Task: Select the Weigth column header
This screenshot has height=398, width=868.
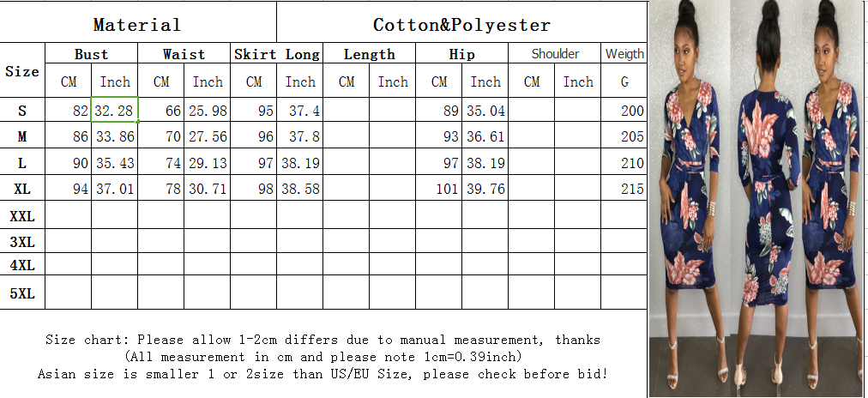Action: pos(624,54)
